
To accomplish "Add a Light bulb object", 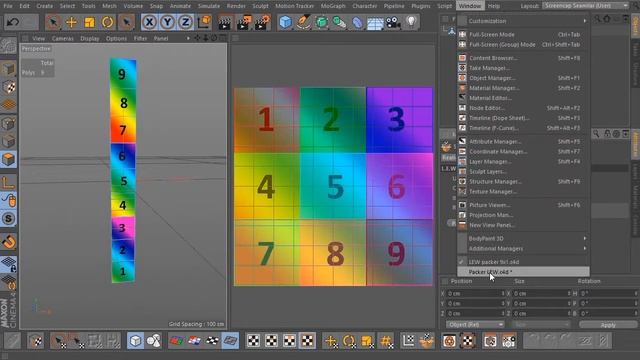I will click(x=411, y=22).
